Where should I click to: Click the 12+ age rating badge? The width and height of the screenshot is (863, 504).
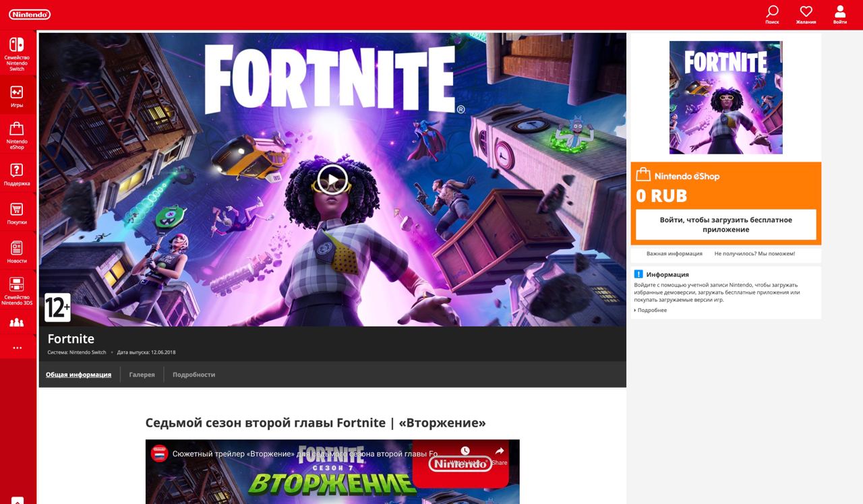57,308
